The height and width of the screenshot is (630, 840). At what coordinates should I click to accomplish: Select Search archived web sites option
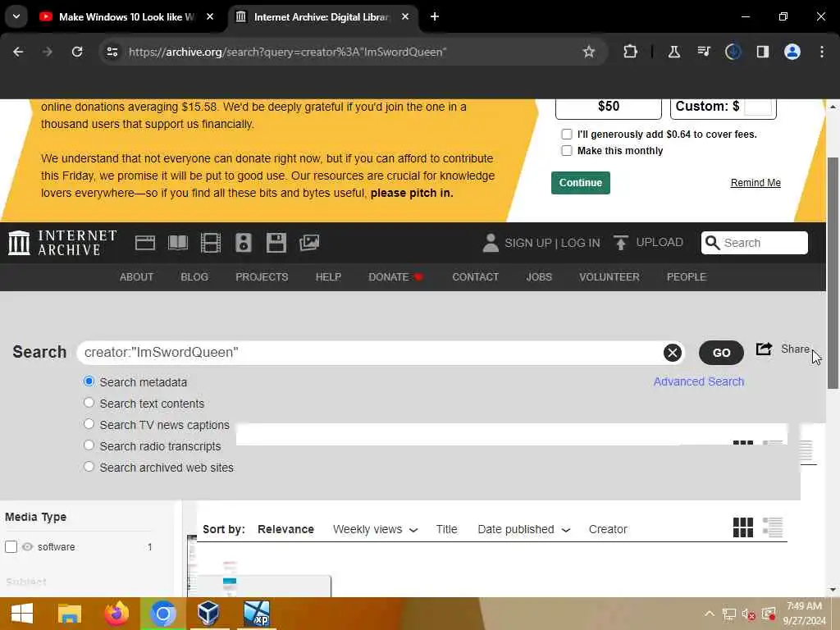point(89,467)
